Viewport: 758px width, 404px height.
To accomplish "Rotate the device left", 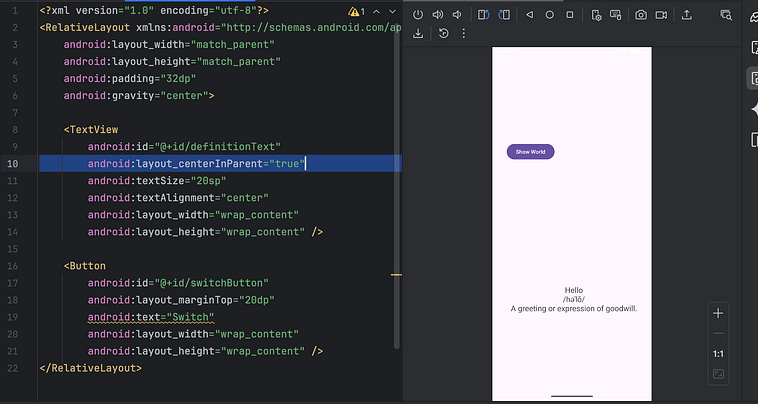I will (x=484, y=15).
